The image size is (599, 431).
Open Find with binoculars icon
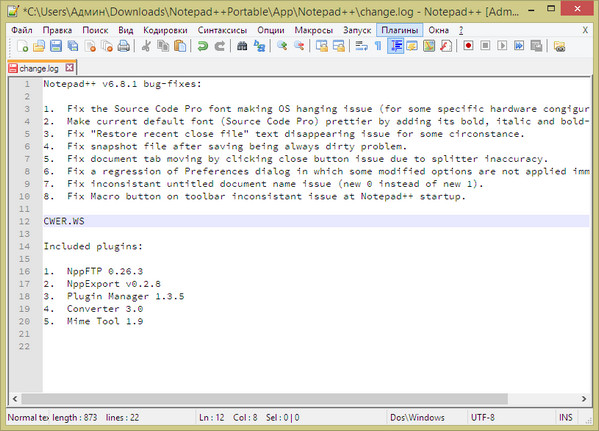[x=242, y=46]
